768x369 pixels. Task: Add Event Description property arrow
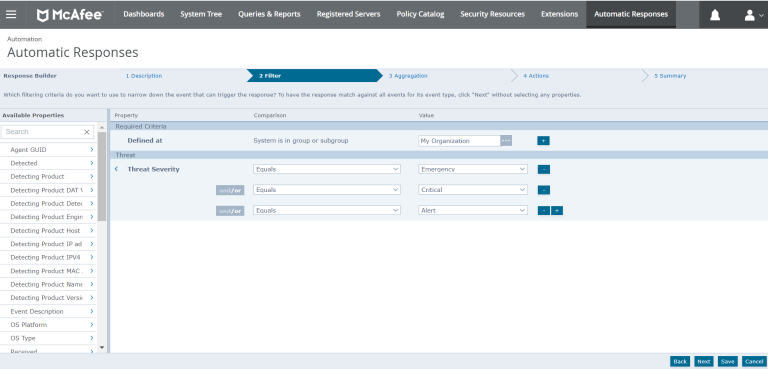coord(92,311)
